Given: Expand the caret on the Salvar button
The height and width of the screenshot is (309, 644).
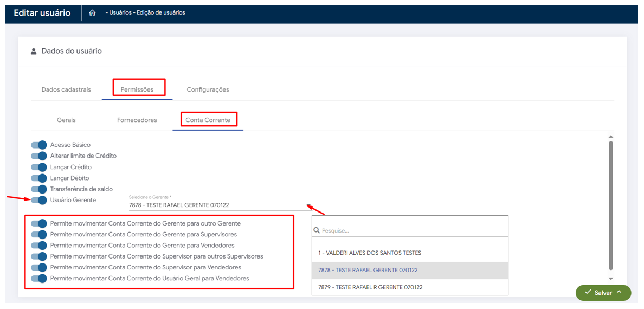Looking at the screenshot, I should coord(619,292).
